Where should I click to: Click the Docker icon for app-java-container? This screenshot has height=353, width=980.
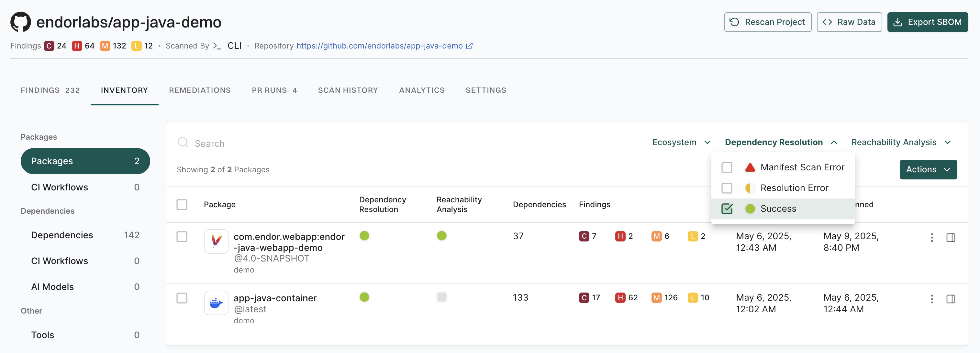pyautogui.click(x=216, y=303)
